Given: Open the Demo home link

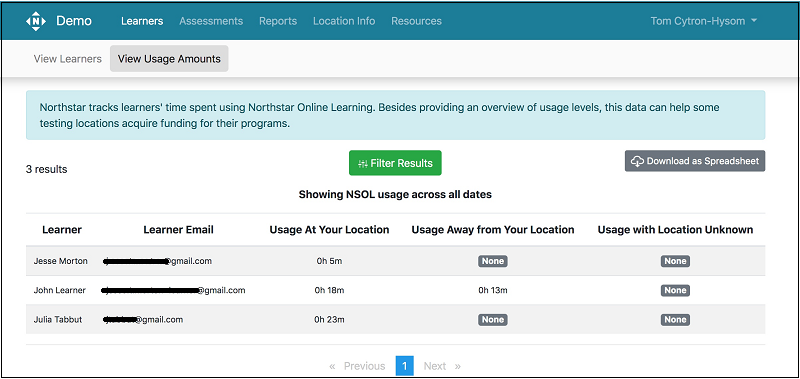Looking at the screenshot, I should tap(74, 21).
